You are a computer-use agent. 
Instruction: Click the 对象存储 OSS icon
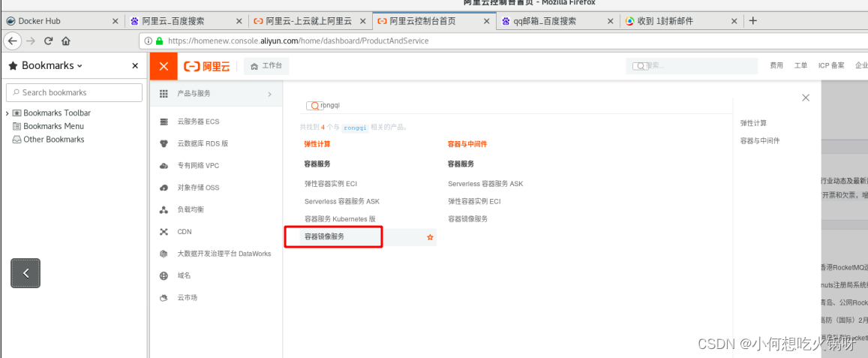point(164,188)
